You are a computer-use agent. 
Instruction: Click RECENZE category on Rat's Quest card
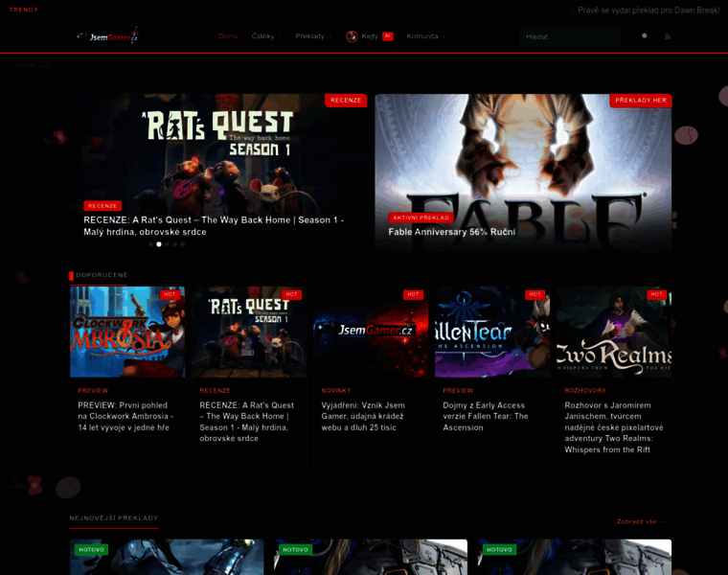tap(215, 391)
